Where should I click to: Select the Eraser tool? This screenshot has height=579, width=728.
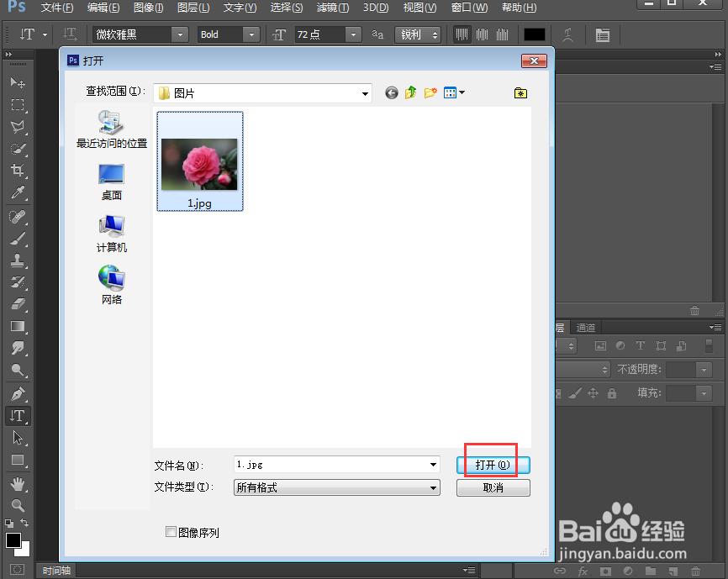pyautogui.click(x=18, y=304)
